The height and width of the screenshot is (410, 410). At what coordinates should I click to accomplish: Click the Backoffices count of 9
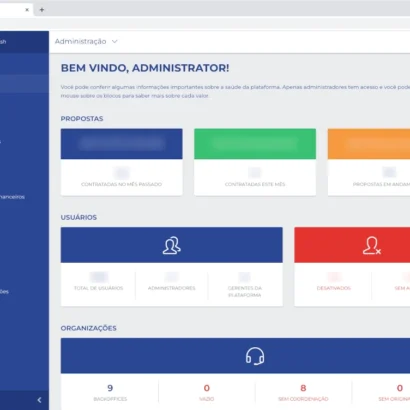click(x=110, y=392)
